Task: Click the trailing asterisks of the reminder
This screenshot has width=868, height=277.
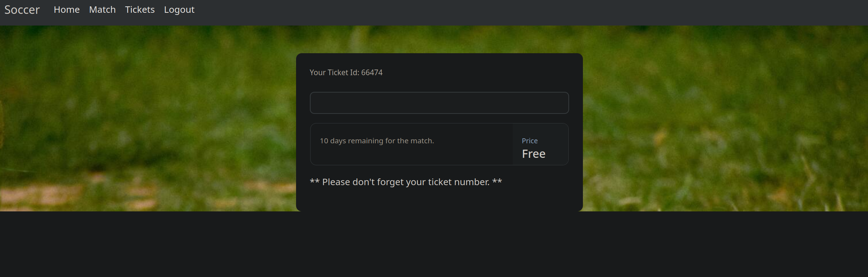Action: coord(497,182)
